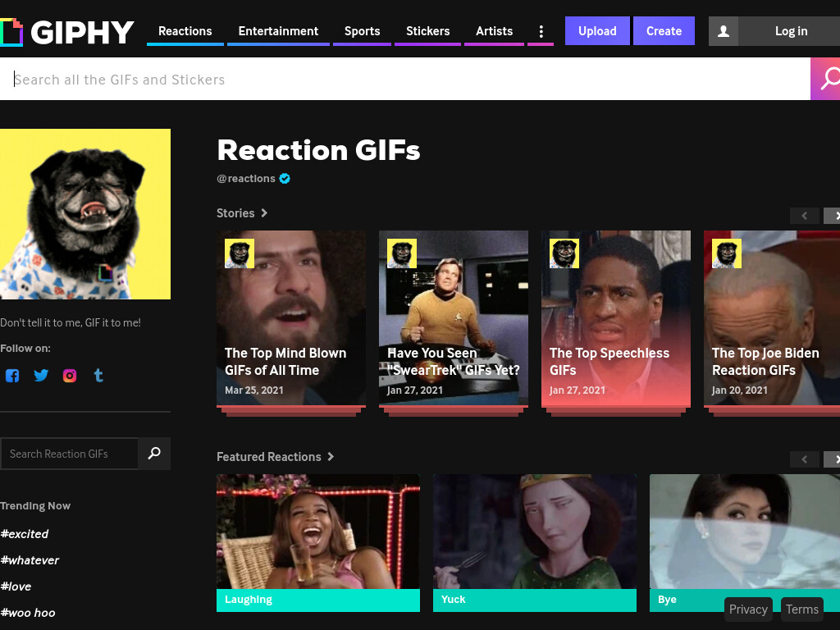Screen dimensions: 840x630
Task: Open the Stickers nav tab
Action: pos(427,31)
